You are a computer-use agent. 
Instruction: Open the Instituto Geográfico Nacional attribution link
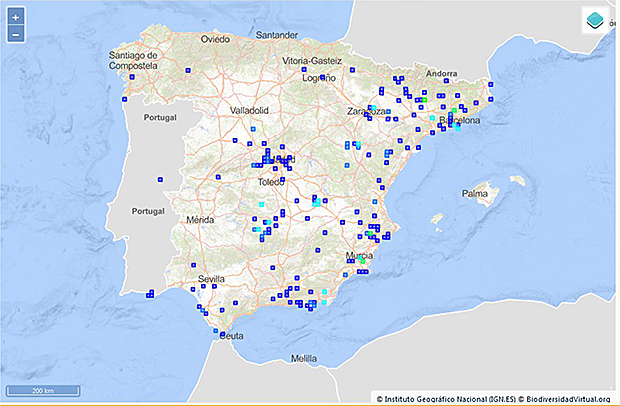[x=436, y=398]
